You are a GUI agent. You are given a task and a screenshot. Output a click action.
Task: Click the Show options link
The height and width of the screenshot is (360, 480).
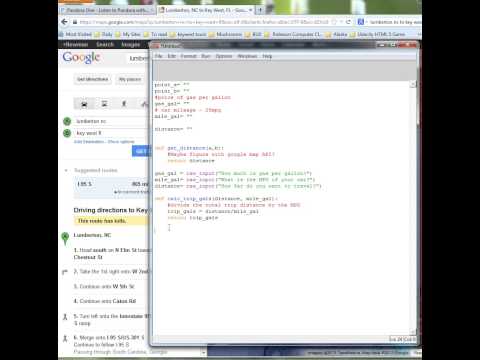[x=121, y=142]
